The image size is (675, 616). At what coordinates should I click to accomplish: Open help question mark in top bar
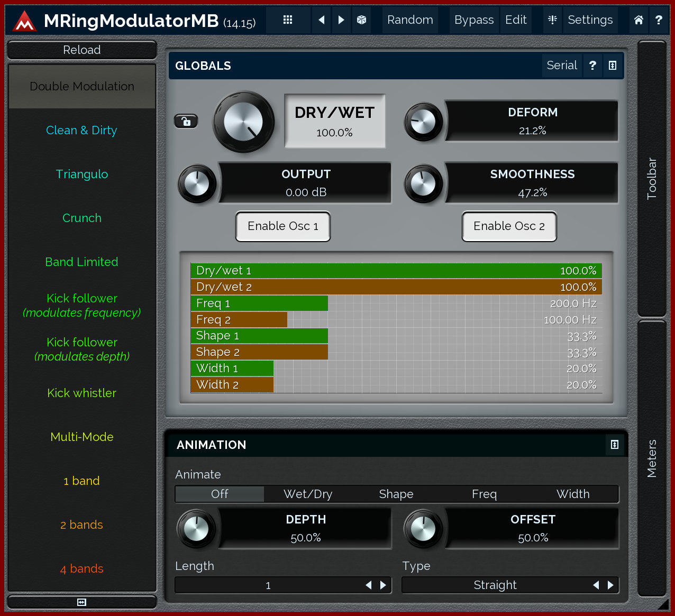pyautogui.click(x=658, y=20)
